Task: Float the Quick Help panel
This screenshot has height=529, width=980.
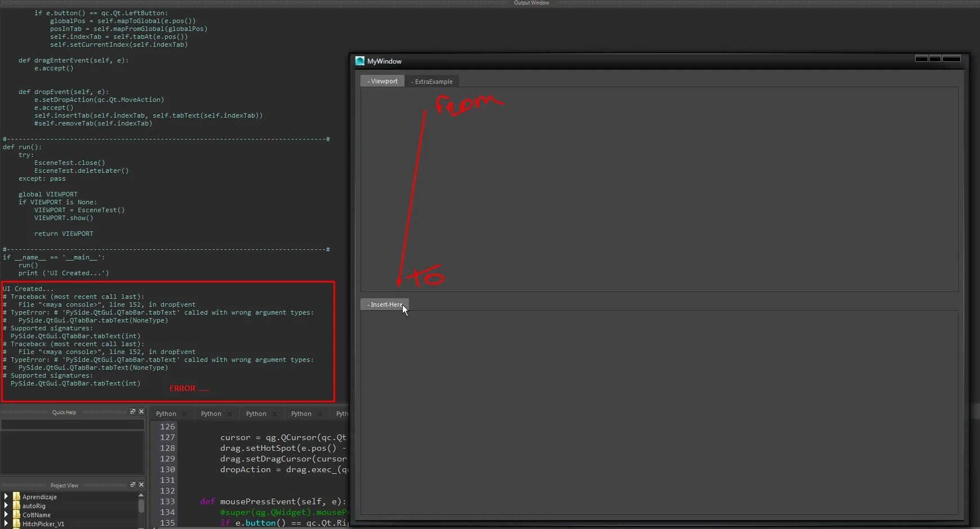Action: pyautogui.click(x=133, y=412)
